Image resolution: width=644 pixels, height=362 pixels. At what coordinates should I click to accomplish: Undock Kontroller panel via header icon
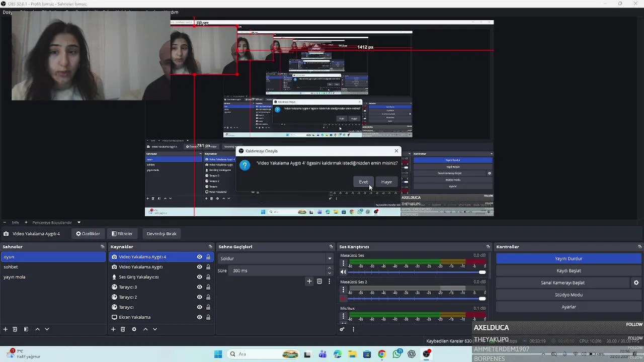pos(639,247)
